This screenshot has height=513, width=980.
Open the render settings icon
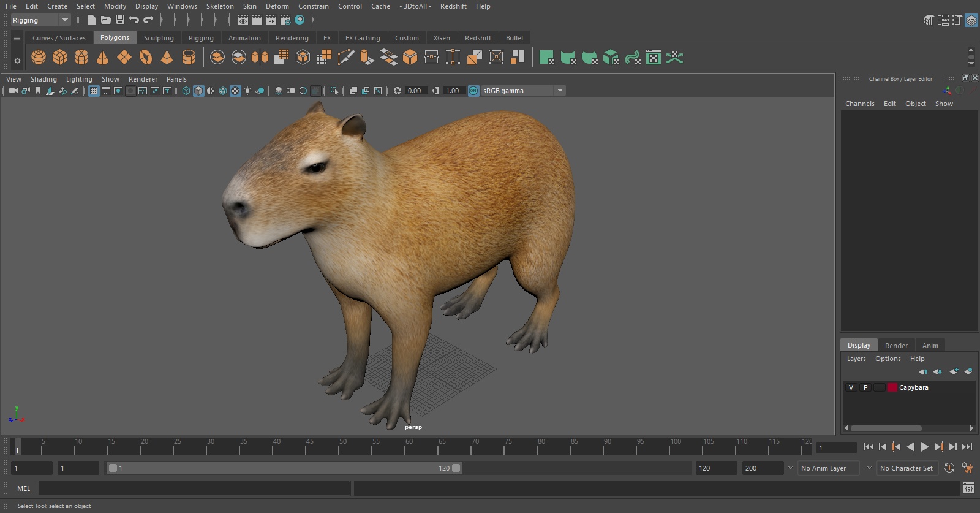point(285,20)
